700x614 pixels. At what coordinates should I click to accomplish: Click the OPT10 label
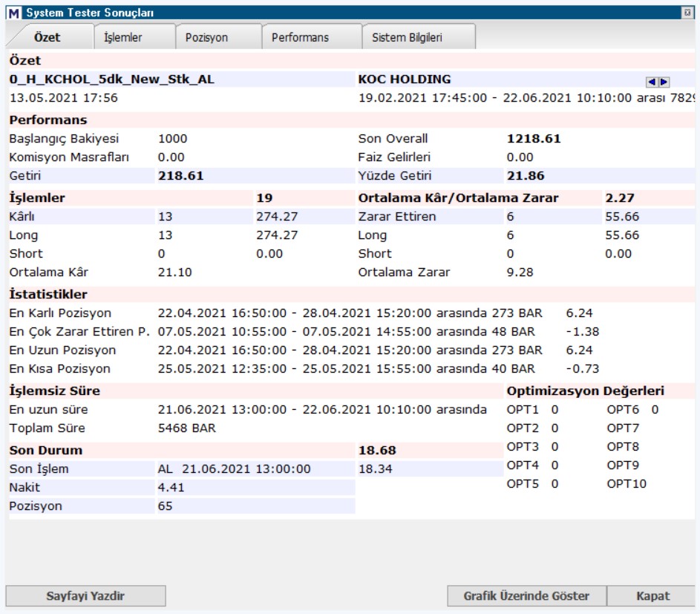click(627, 483)
